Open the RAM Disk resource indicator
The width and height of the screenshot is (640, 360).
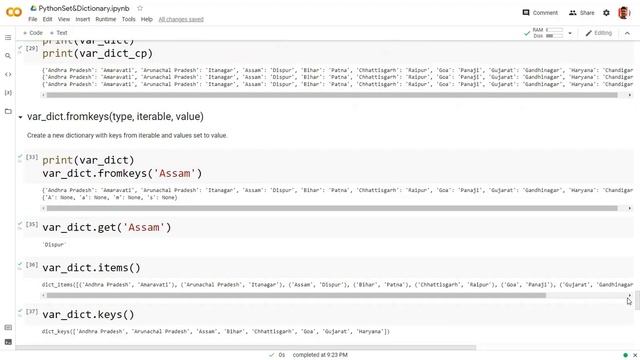tap(548, 33)
